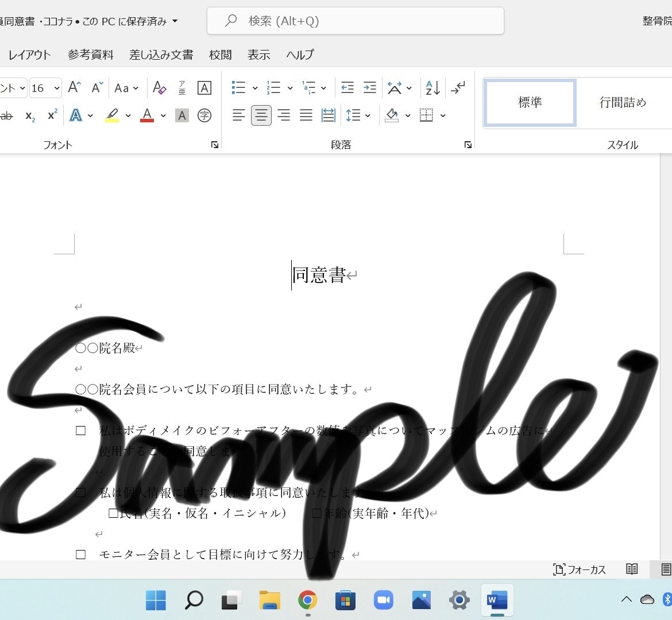Apply the yellow text highlight color
The image size is (672, 620).
tap(112, 115)
